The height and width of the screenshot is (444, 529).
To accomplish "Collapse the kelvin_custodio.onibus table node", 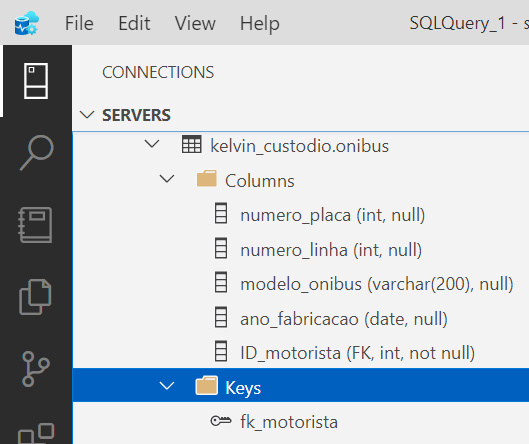I will [x=152, y=144].
